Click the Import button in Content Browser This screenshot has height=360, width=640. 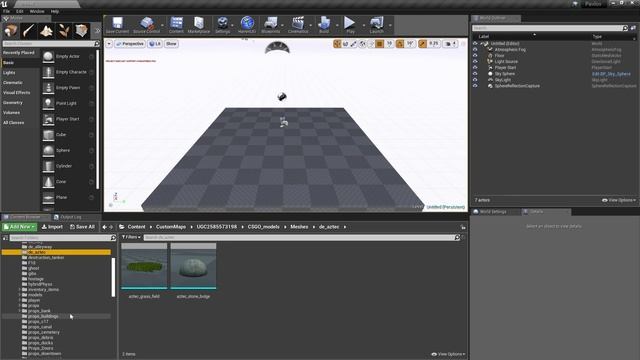52,227
